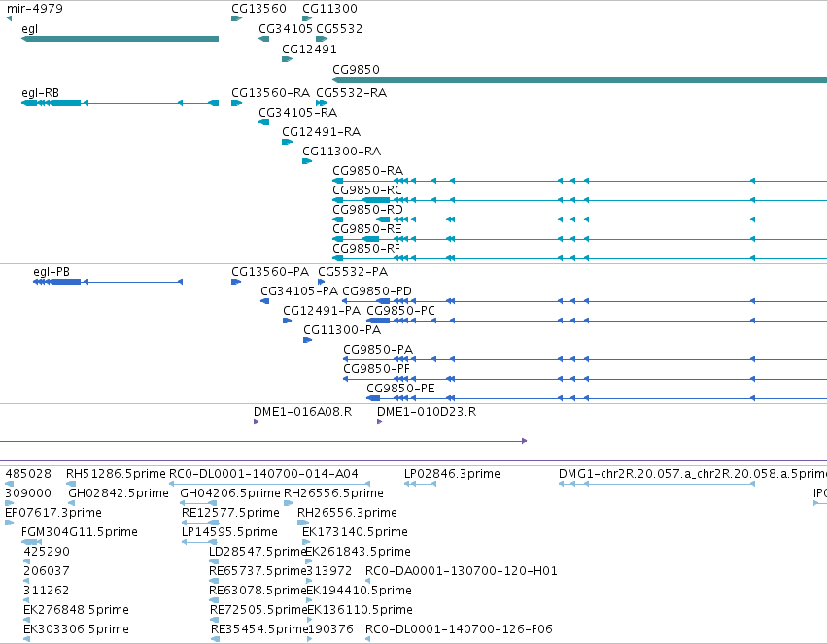Click the arrow tip of the long purple feature line
The width and height of the screenshot is (827, 644).
(x=524, y=441)
